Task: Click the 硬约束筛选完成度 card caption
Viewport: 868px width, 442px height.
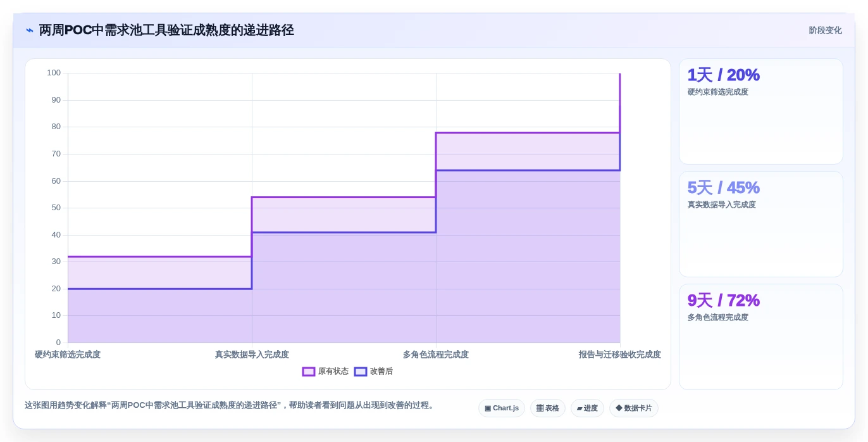Action: click(x=718, y=92)
